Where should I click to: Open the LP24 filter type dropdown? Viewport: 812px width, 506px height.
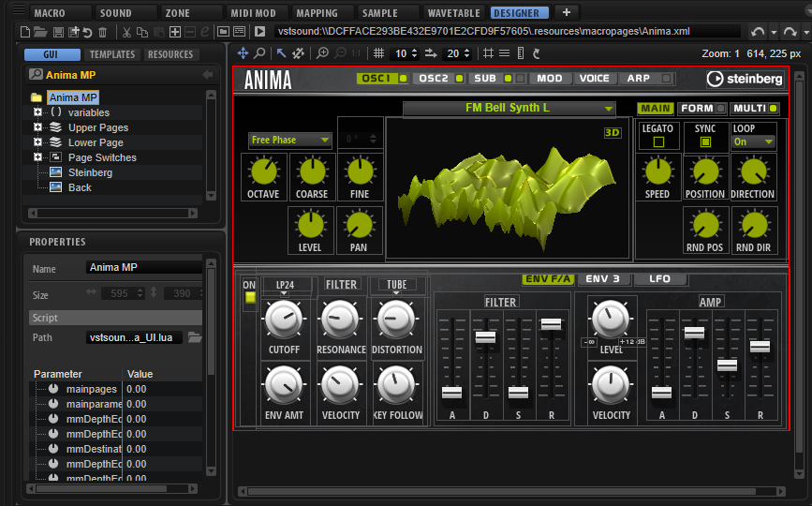pos(286,285)
